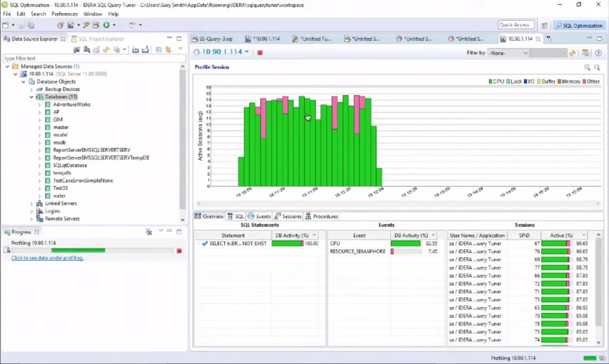Viewport: 609px width, 364px height.
Task: Click the Sessions list vertical scrollbar
Action: (598, 288)
